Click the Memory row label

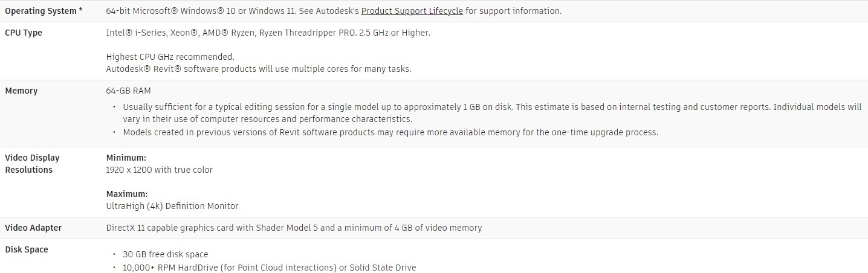coord(21,91)
